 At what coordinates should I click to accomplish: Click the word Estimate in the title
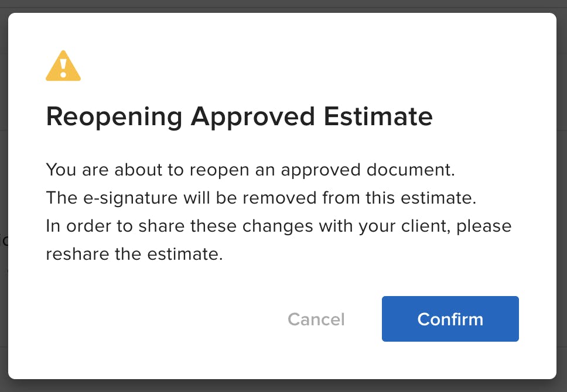pyautogui.click(x=378, y=116)
